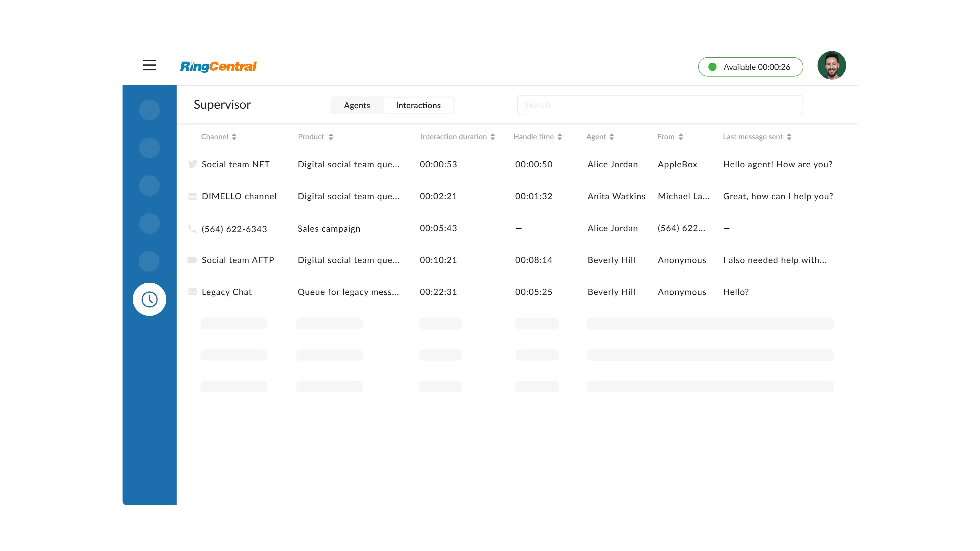980x551 pixels.
Task: Sort by Handle time column
Action: [x=538, y=137]
